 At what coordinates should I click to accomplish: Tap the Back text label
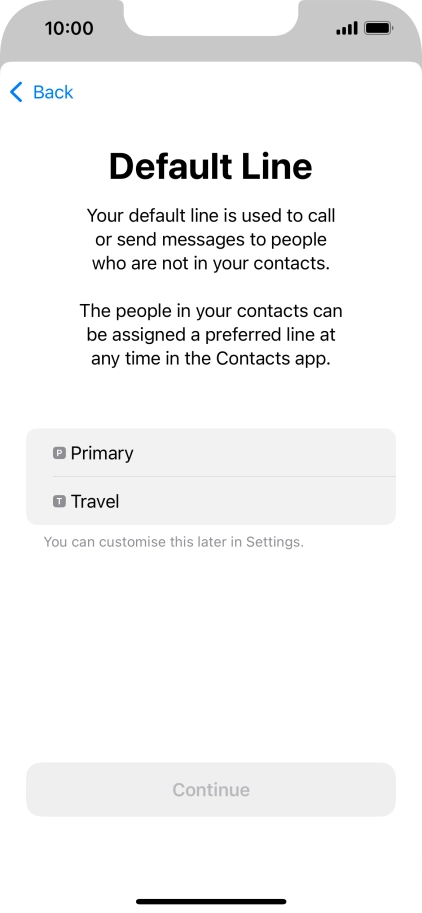click(x=53, y=92)
